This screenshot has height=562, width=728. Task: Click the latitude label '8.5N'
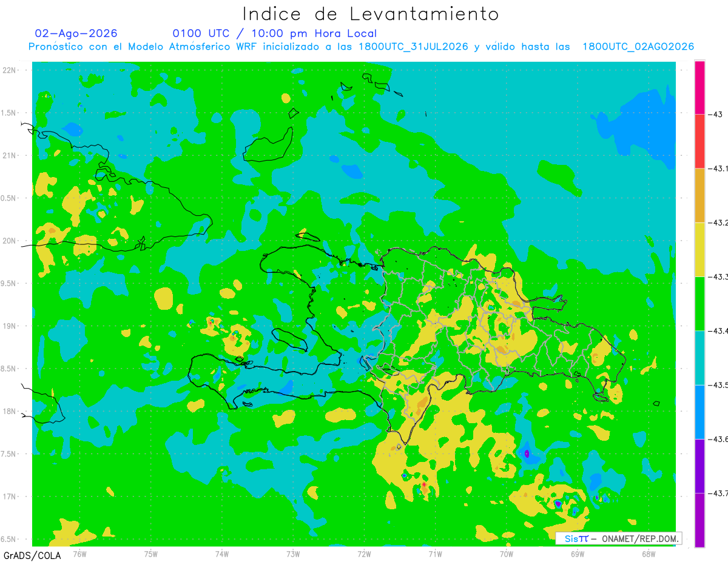point(9,369)
